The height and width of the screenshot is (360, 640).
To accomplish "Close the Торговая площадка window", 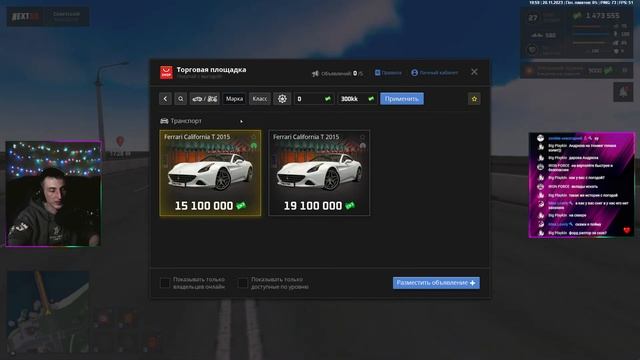I will point(474,72).
